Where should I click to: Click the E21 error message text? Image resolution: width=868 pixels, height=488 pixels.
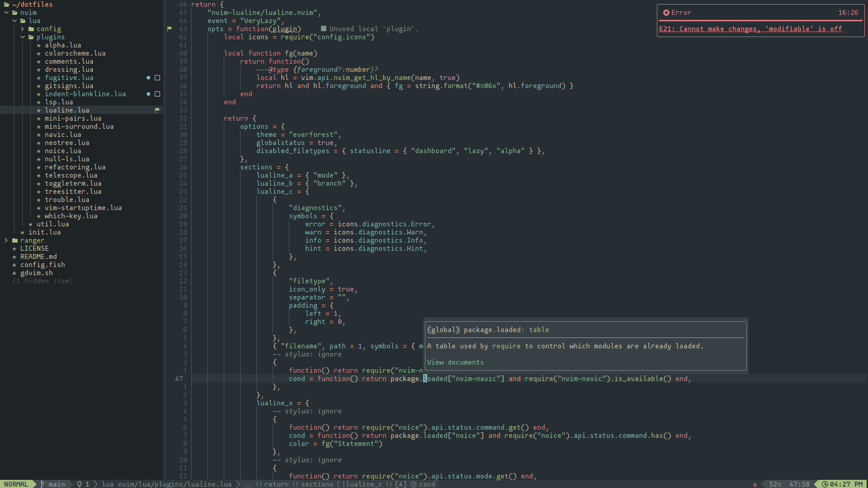point(750,29)
